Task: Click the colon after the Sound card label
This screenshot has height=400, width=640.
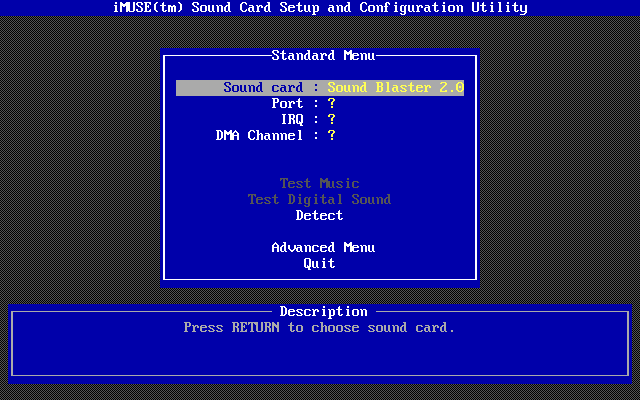Action: coord(315,88)
